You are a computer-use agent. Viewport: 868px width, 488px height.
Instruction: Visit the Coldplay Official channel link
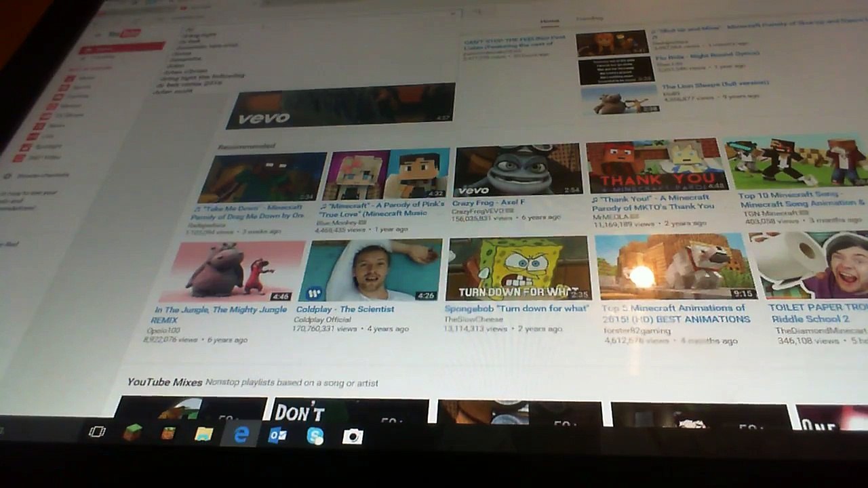pyautogui.click(x=323, y=319)
